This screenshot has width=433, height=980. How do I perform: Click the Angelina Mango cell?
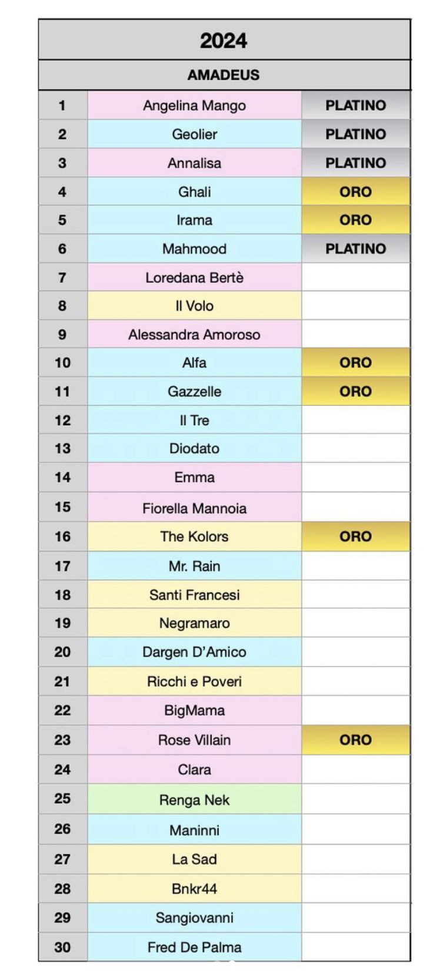[195, 105]
